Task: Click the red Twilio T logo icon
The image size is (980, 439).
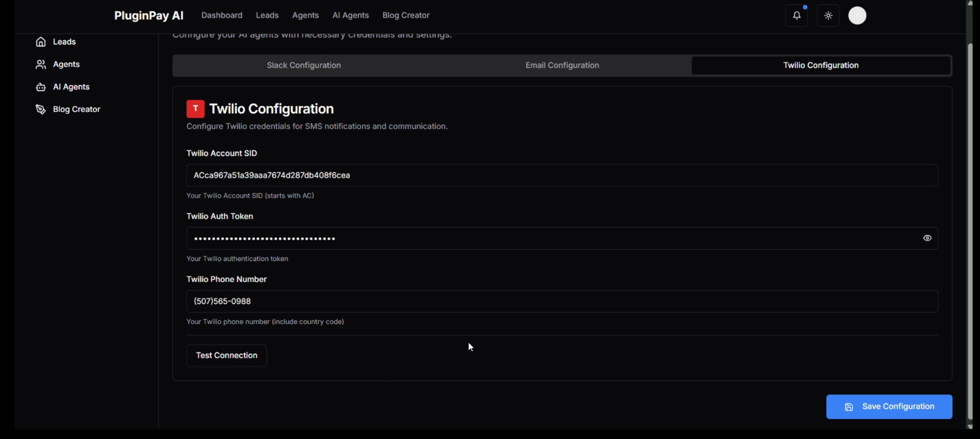Action: point(196,109)
